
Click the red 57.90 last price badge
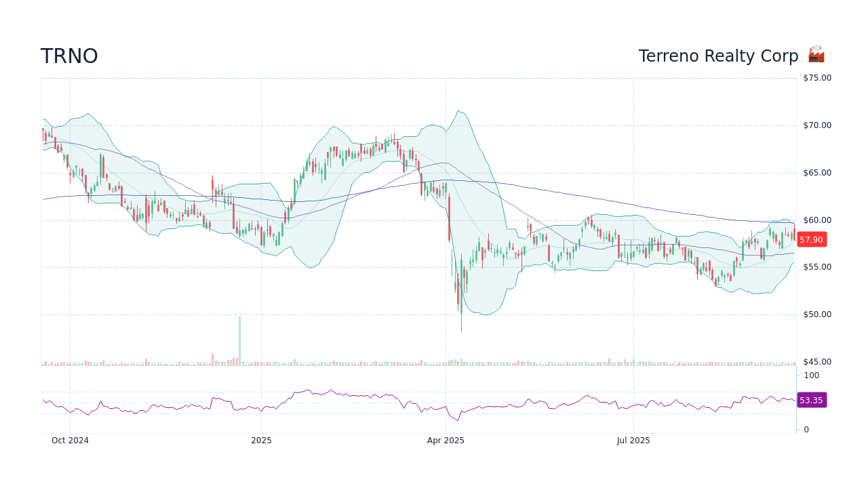(811, 239)
